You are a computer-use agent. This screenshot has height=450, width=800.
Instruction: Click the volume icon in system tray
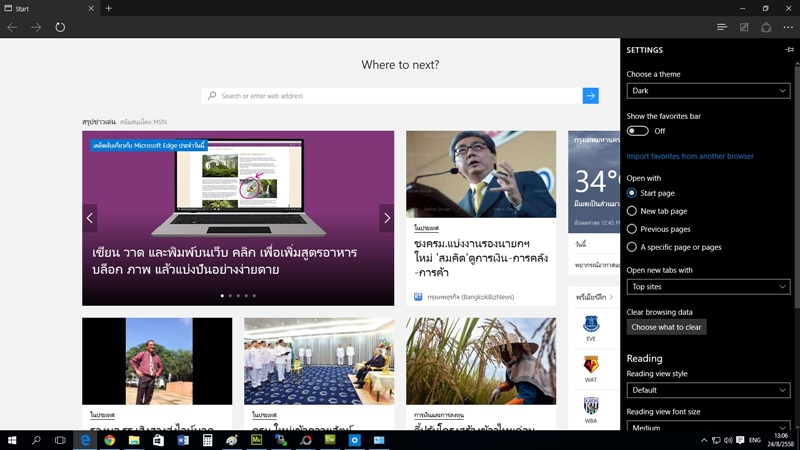click(x=728, y=440)
